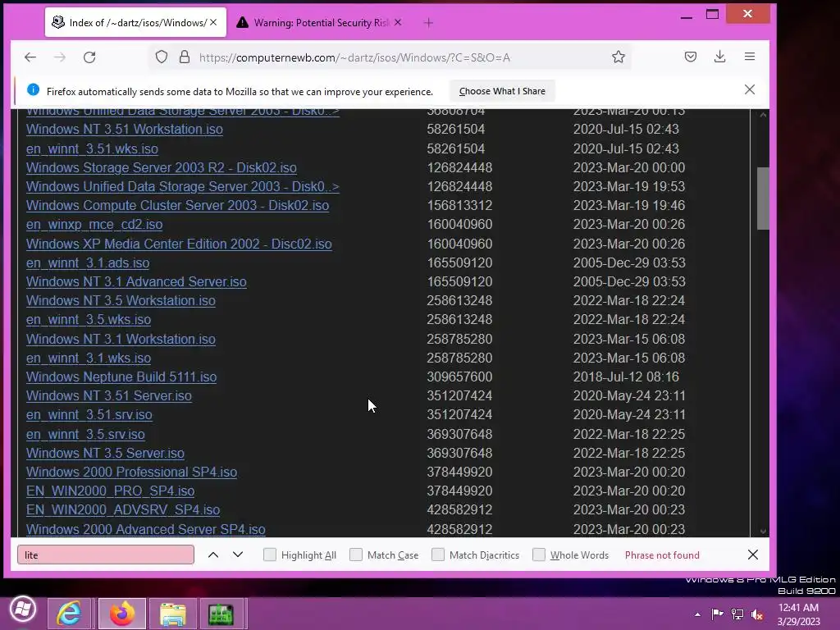The height and width of the screenshot is (630, 840).
Task: Open en_winnt_3.5.srv.iso link
Action: [85, 434]
